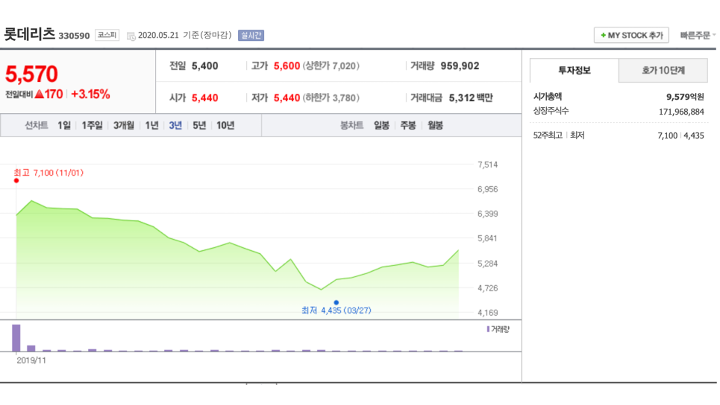This screenshot has height=405, width=720.
Task: Click the 시가 value 5,440
Action: [205, 98]
